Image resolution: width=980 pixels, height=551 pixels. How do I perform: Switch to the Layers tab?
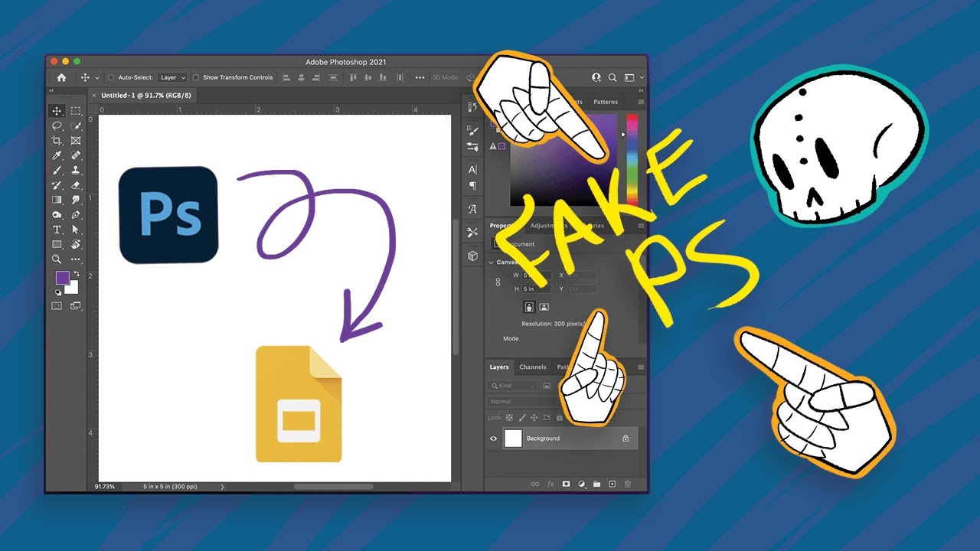point(499,367)
